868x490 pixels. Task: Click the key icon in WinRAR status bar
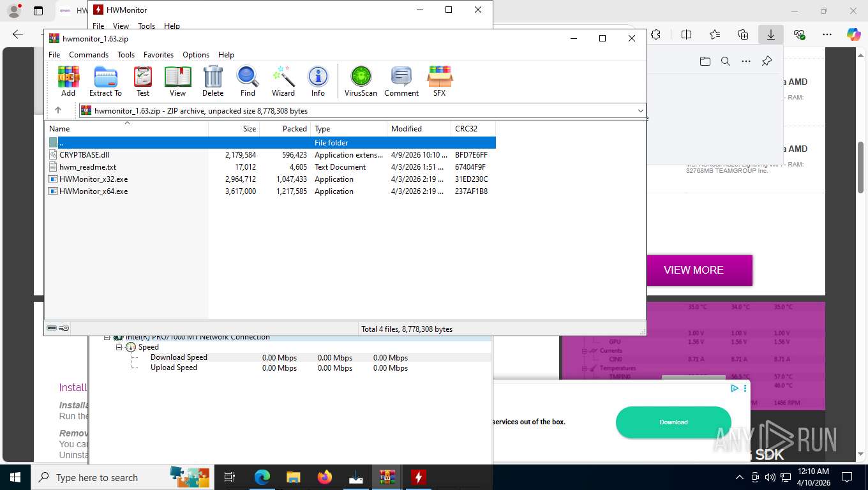(64, 329)
